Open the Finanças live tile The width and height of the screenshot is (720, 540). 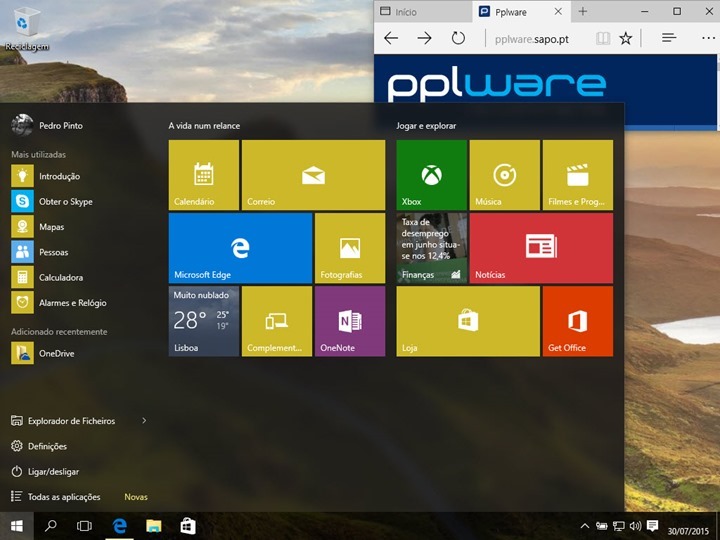click(431, 248)
